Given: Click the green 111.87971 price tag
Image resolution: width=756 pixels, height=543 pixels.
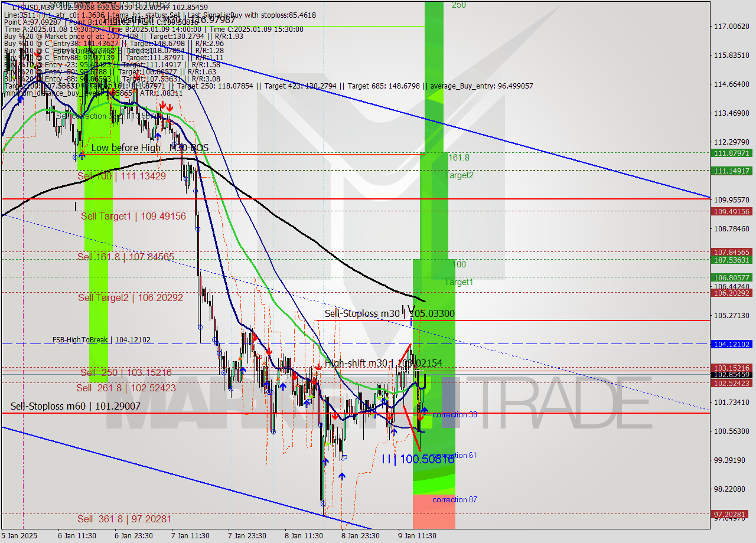Looking at the screenshot, I should 732,153.
